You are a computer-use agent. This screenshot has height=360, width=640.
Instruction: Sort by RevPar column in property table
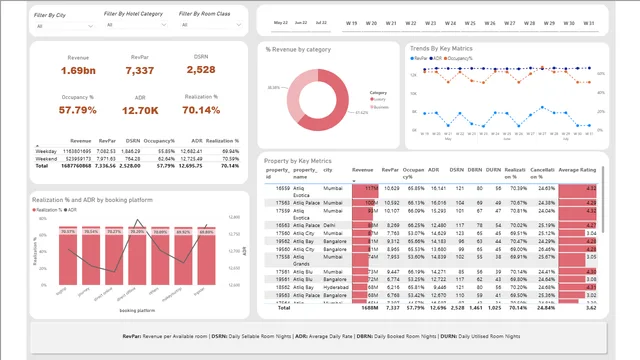point(390,170)
